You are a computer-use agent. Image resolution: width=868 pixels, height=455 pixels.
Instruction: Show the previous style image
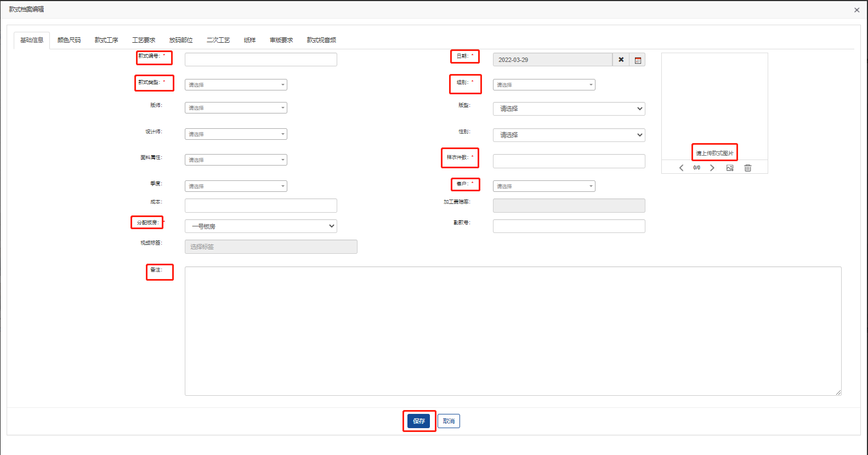pyautogui.click(x=681, y=168)
